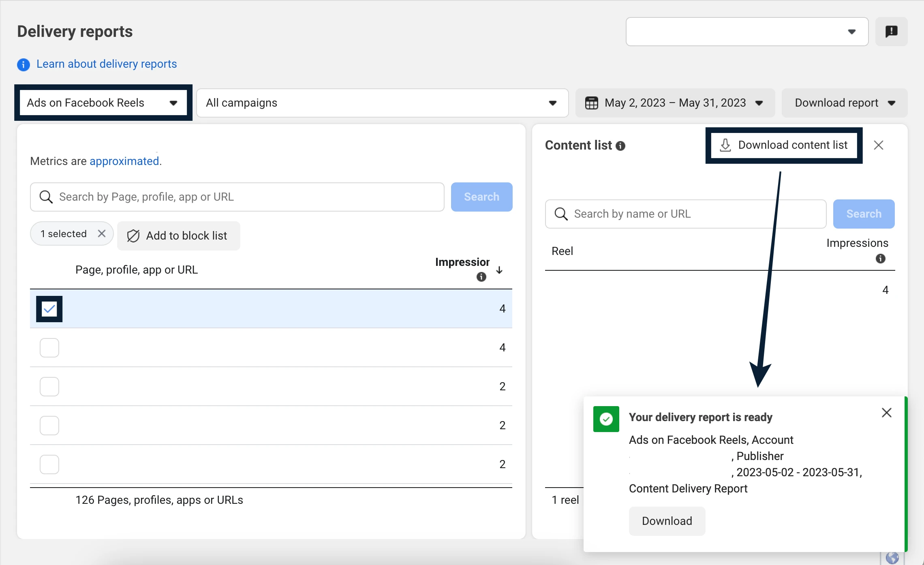Click Download content list button
924x565 pixels.
pyautogui.click(x=784, y=145)
